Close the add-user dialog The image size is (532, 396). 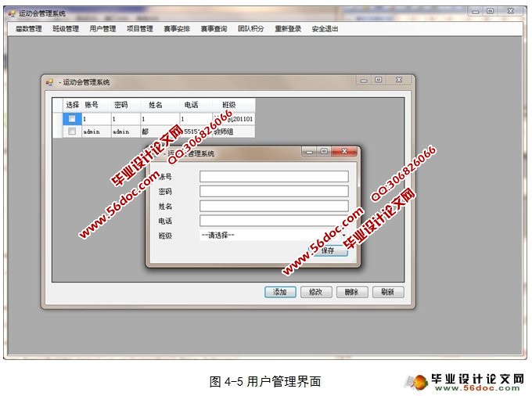point(343,152)
